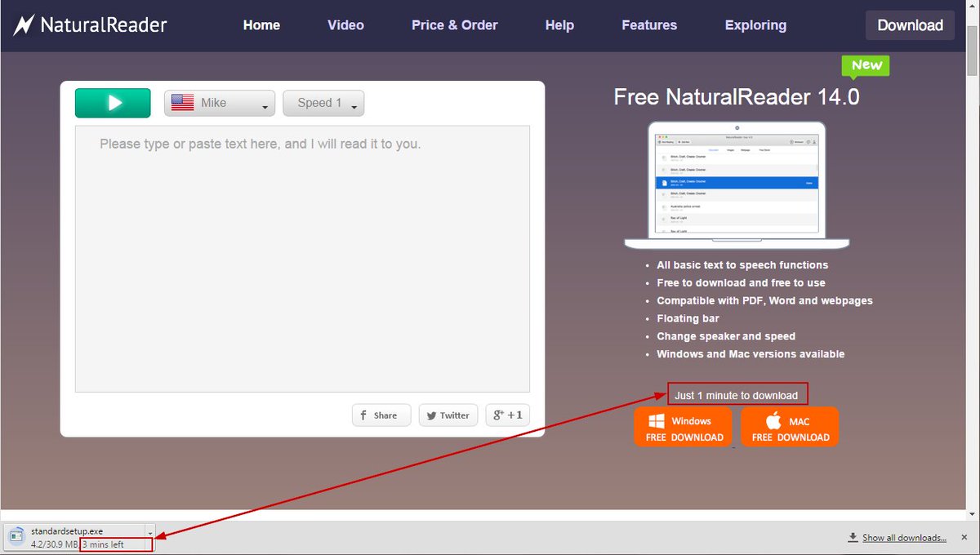980x555 pixels.
Task: Open the Mike voice dropdown
Action: 220,103
